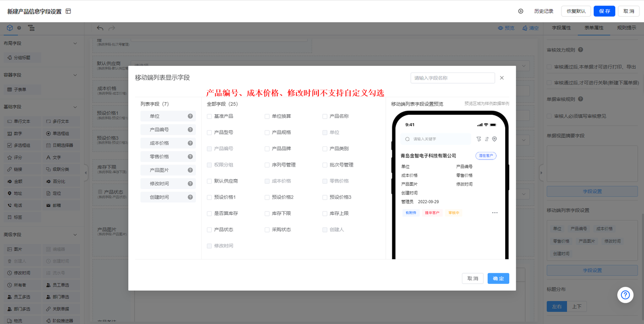Tick the 产品名称 checkbox

pos(325,116)
